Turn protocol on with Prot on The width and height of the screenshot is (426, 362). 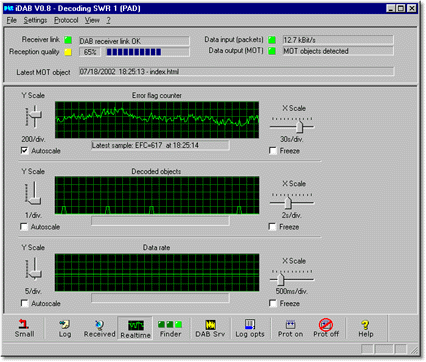[x=290, y=328]
